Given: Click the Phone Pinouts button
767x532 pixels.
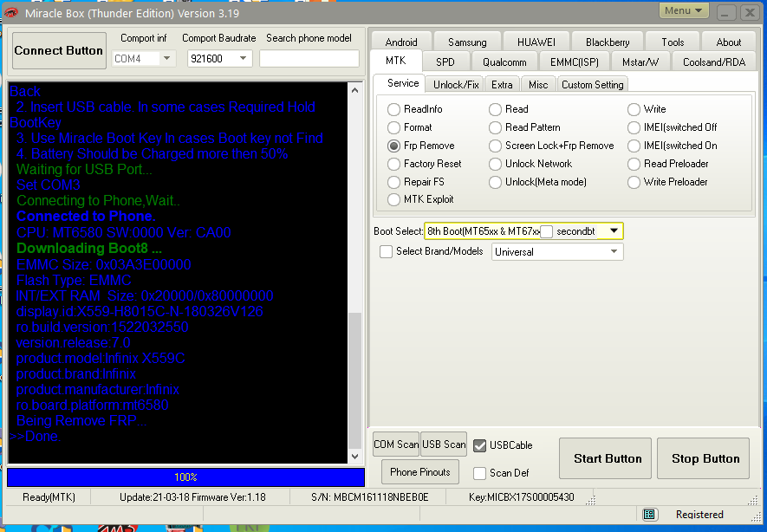Looking at the screenshot, I should click(x=420, y=472).
